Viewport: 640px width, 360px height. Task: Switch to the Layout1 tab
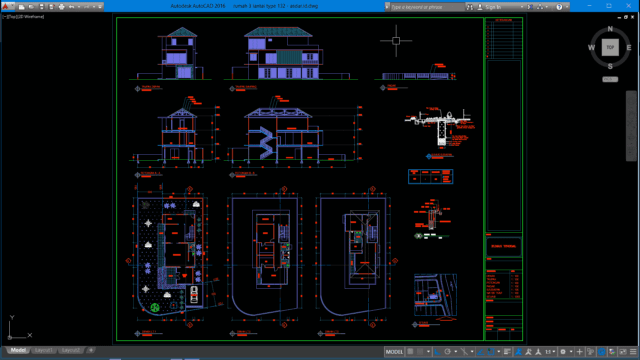pos(43,350)
